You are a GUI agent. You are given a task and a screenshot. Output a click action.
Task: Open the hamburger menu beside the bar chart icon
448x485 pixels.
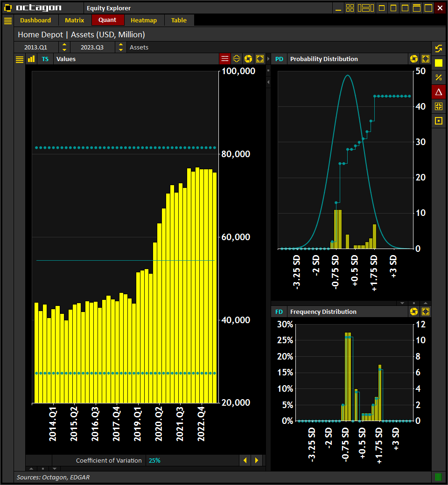(19, 59)
